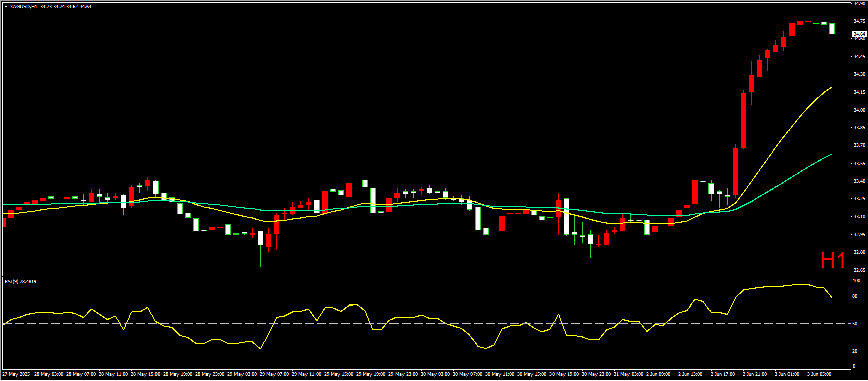The height and width of the screenshot is (381, 868).
Task: Click the 32.65 price scale label
Action: (x=859, y=270)
